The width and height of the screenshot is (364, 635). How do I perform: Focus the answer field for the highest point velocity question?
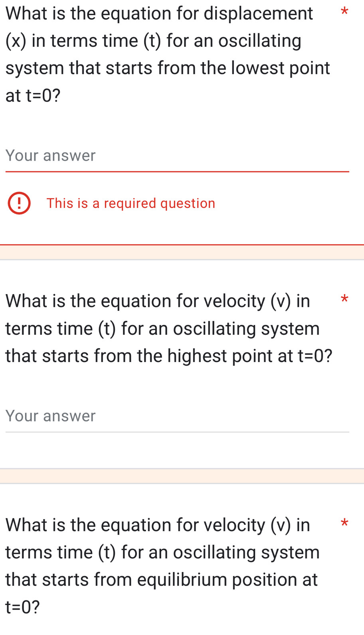point(177,416)
